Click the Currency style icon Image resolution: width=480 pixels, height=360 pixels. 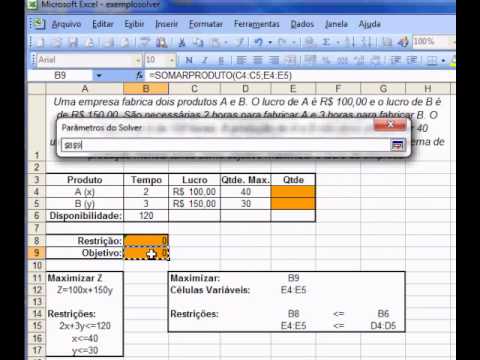click(x=310, y=60)
